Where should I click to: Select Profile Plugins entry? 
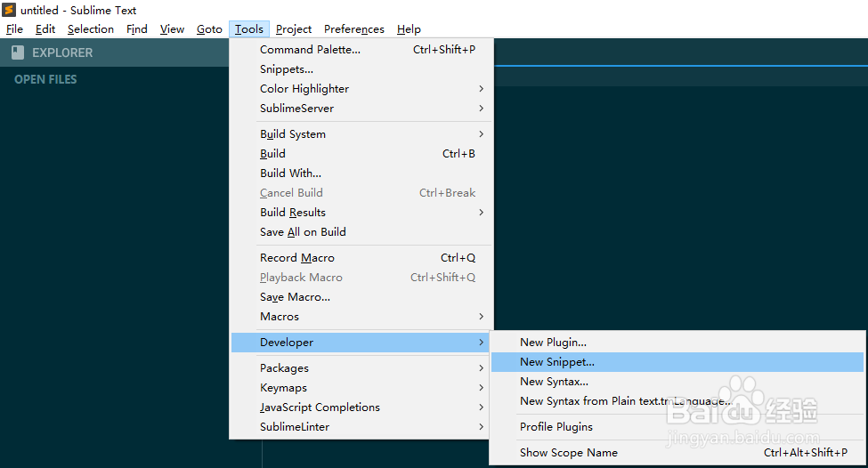point(677,427)
